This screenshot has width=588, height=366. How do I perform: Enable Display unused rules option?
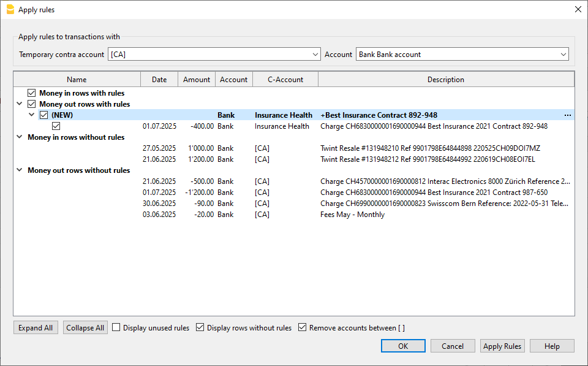tap(116, 328)
